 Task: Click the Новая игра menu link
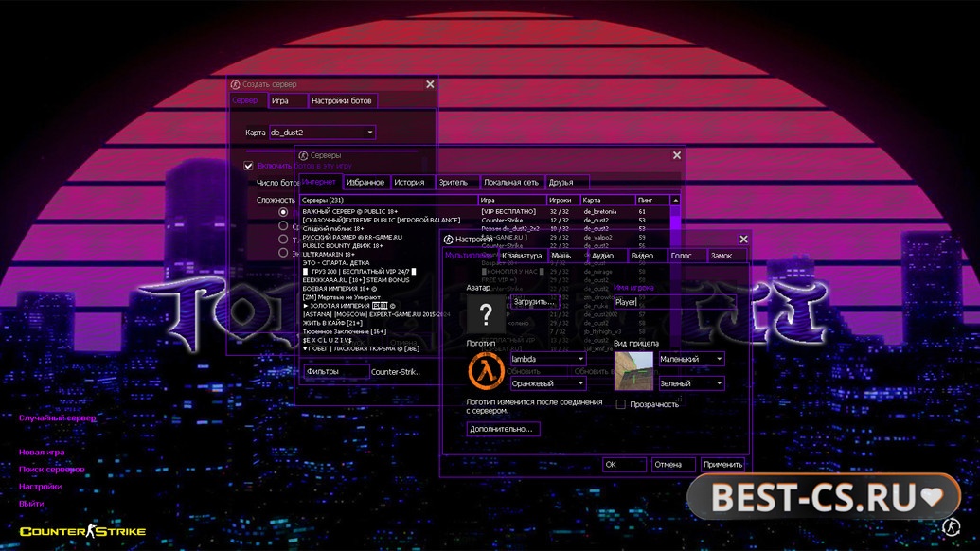pyautogui.click(x=42, y=453)
